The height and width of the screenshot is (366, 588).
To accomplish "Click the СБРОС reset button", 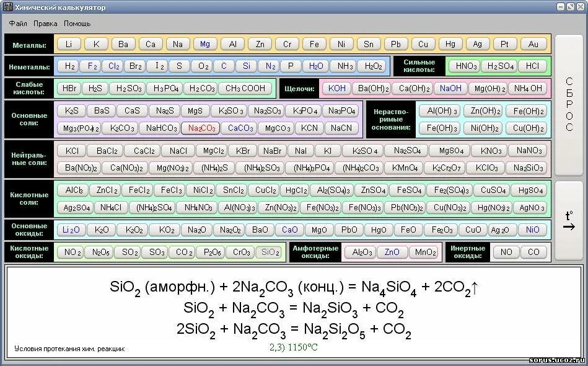I will coord(569,105).
